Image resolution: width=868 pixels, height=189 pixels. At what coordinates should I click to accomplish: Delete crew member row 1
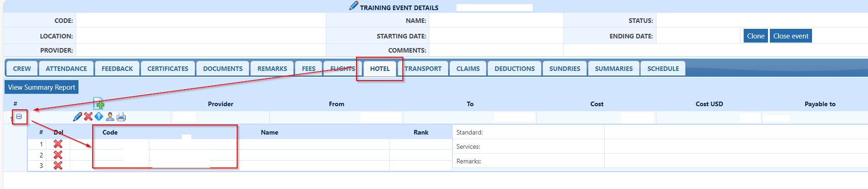coord(58,144)
